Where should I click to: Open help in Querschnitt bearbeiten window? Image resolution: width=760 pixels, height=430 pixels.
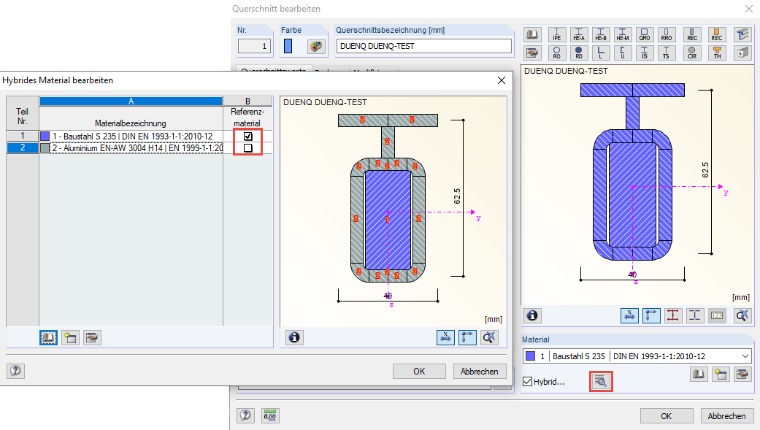[x=245, y=415]
